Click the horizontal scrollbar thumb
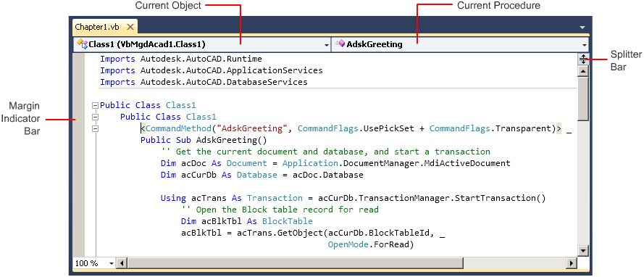644x277 pixels. [x=296, y=263]
